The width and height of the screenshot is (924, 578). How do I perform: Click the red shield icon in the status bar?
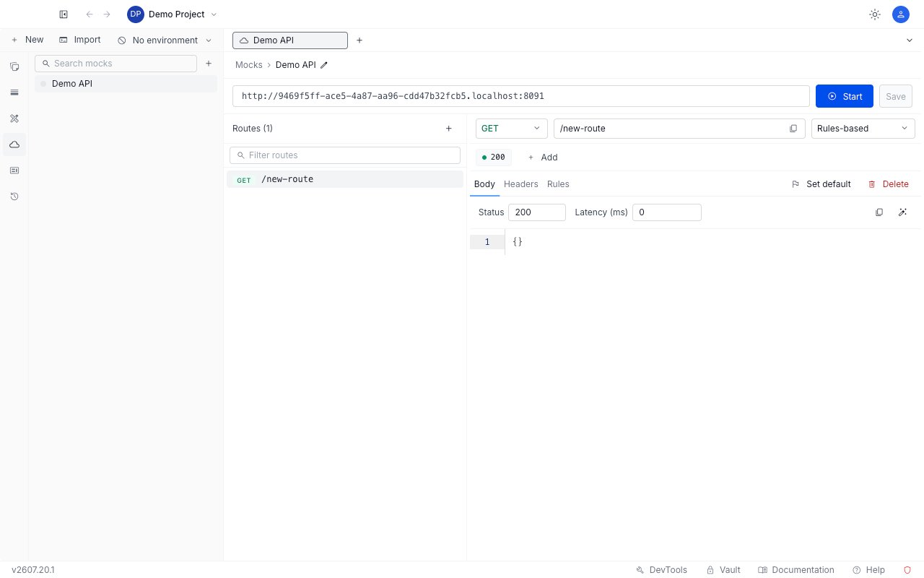(x=907, y=570)
